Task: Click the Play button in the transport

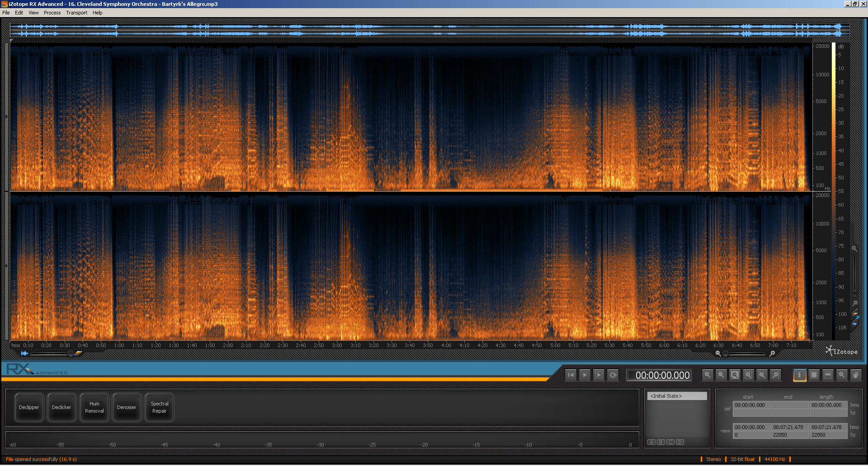Action: [585, 375]
